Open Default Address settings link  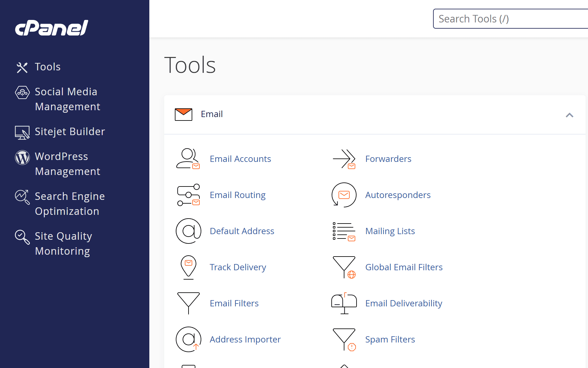point(242,231)
